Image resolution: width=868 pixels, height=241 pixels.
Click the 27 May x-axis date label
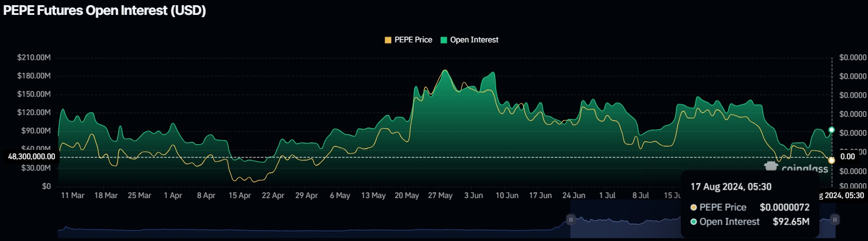coord(440,195)
